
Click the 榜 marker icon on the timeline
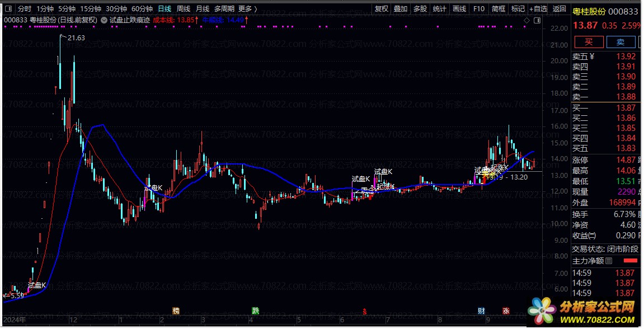(176, 311)
